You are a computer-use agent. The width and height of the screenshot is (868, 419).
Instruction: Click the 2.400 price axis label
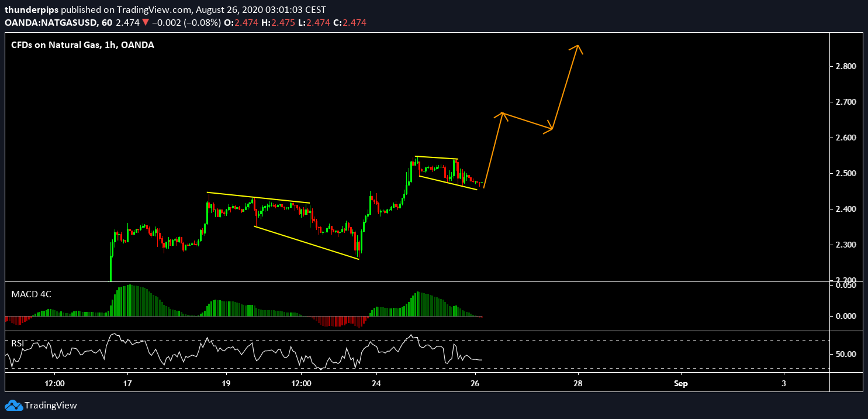point(846,209)
